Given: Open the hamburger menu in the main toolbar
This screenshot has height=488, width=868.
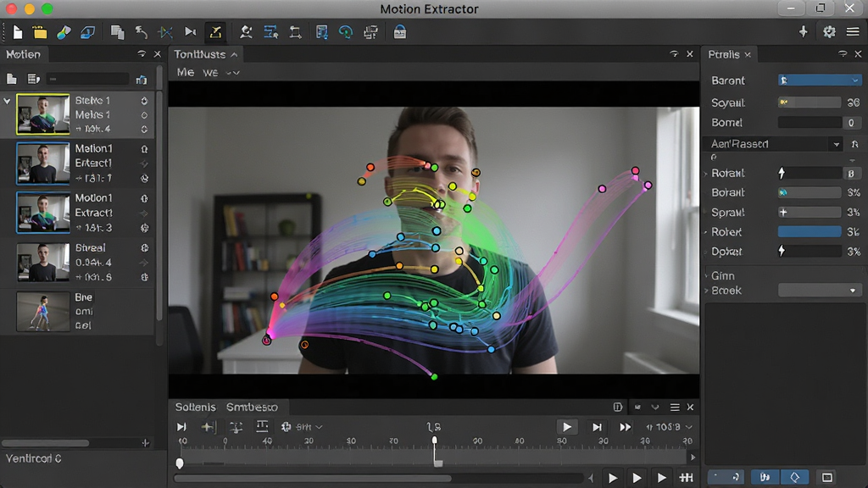Looking at the screenshot, I should tap(853, 32).
